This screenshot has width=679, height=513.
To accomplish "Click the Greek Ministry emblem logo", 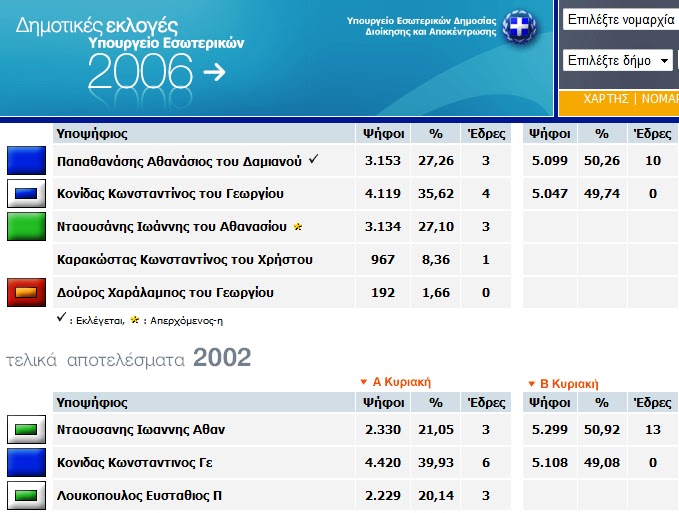I will click(x=519, y=27).
